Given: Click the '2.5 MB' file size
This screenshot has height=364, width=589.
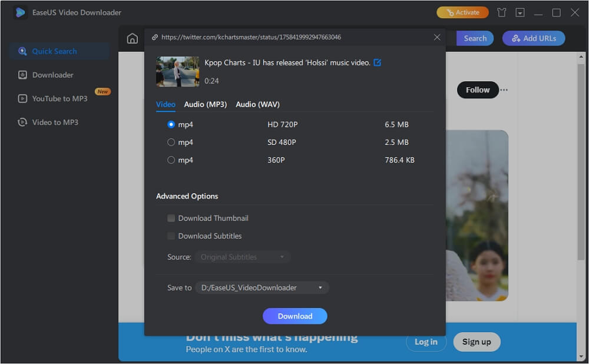Looking at the screenshot, I should (x=396, y=143).
